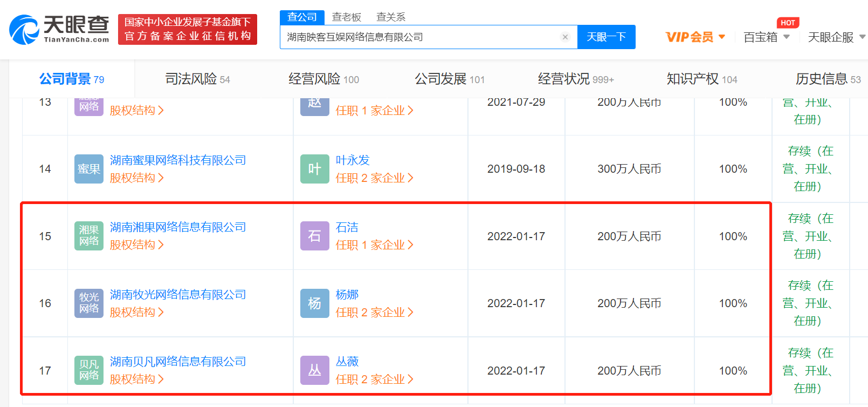Click the 300万人民币 capital cell
This screenshot has height=407, width=868.
629,169
